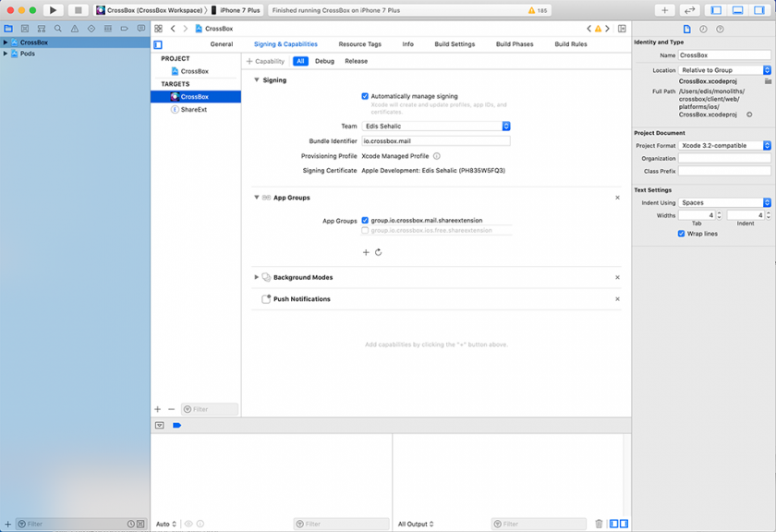Open the Library with plus button in toolbar
This screenshot has height=532, width=776.
pyautogui.click(x=664, y=10)
